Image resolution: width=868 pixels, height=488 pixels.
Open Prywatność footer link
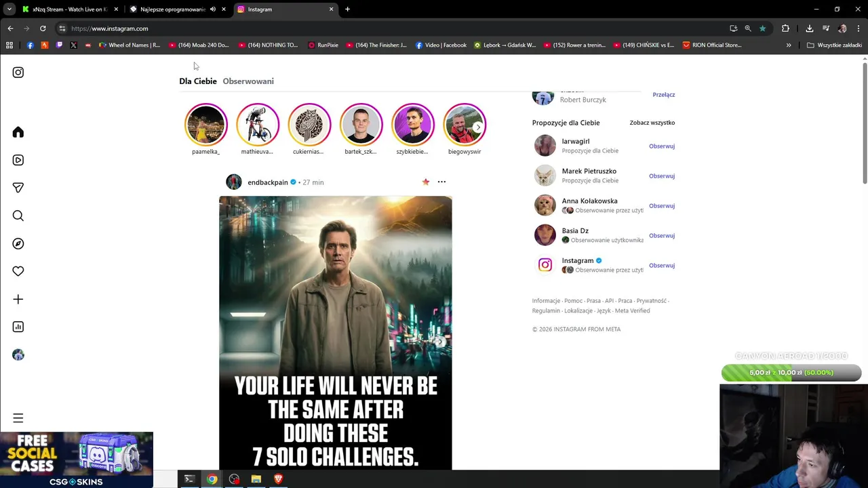click(x=651, y=301)
